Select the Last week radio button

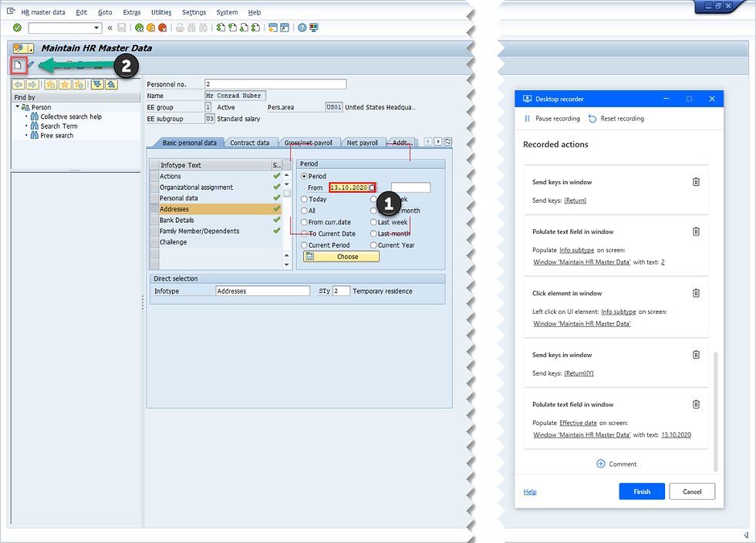coord(373,222)
